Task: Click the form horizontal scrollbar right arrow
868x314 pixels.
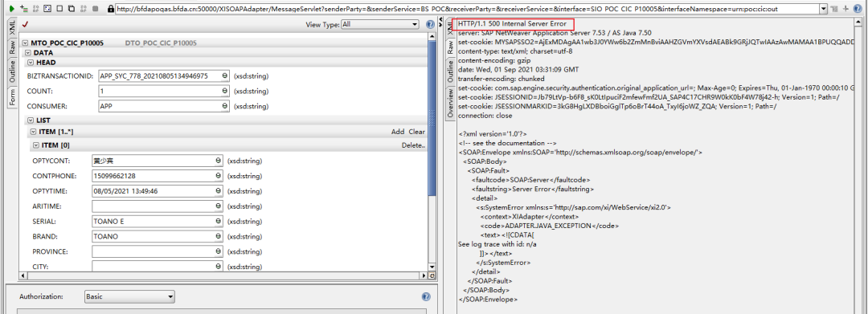Action: click(424, 275)
